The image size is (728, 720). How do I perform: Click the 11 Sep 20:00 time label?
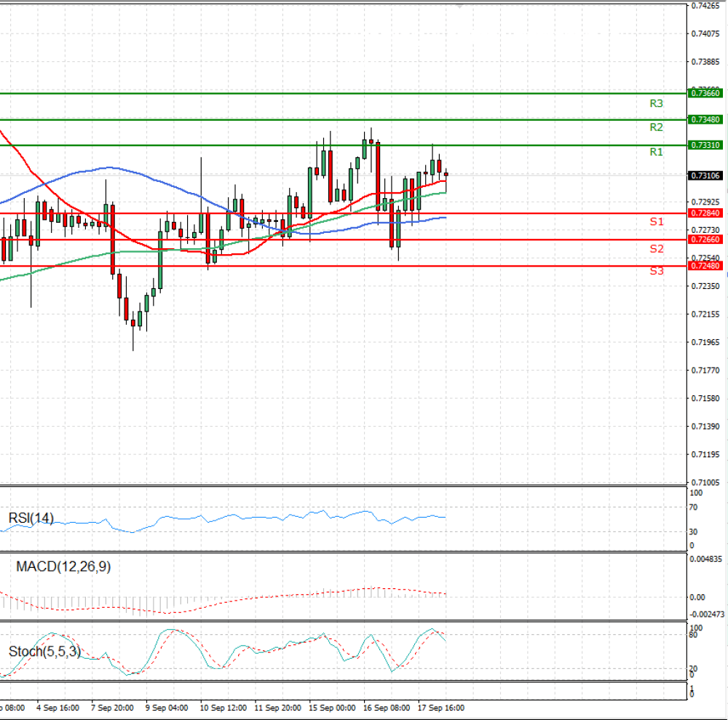coord(277,708)
